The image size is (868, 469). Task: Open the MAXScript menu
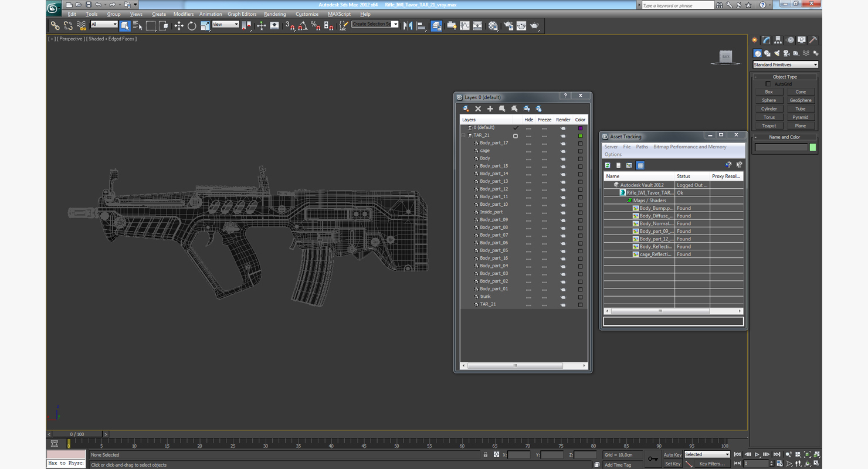tap(339, 14)
